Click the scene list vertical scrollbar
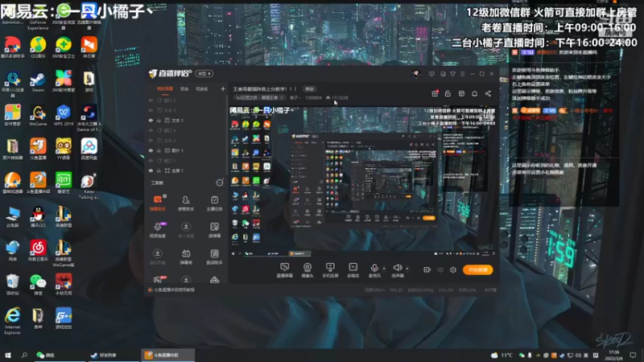This screenshot has height=362, width=644. (x=226, y=135)
